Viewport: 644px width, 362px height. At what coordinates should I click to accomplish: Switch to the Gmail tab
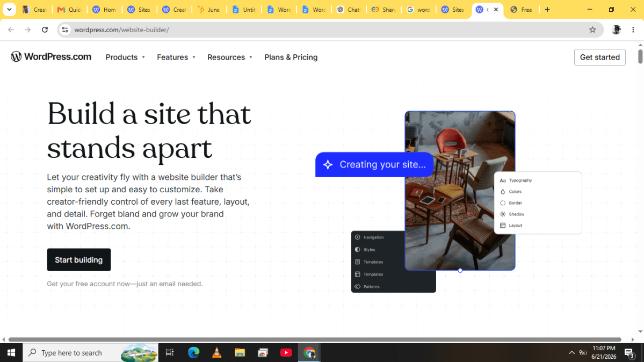tap(69, 10)
